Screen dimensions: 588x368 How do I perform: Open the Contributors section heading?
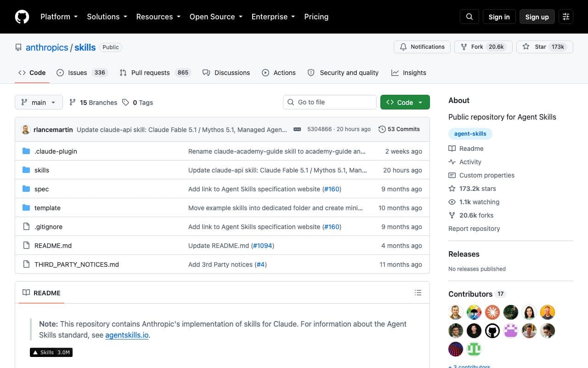(470, 294)
